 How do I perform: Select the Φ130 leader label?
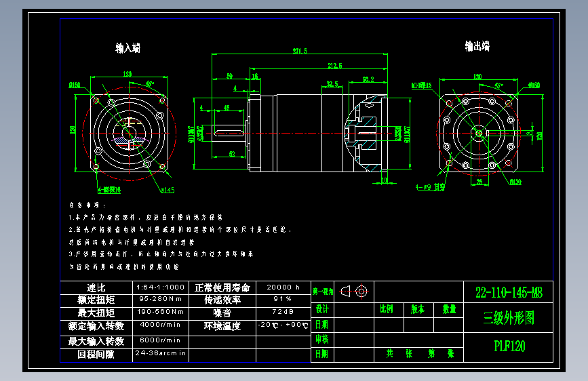pos(515,182)
